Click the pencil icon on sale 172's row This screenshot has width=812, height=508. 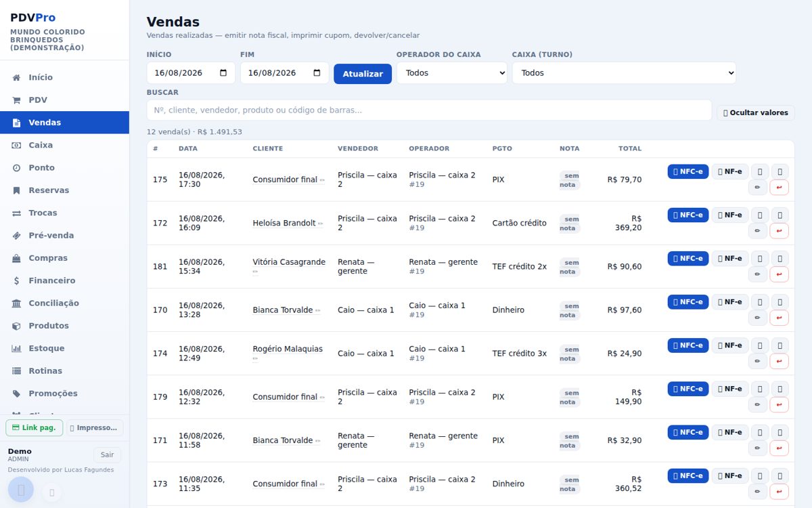[758, 231]
